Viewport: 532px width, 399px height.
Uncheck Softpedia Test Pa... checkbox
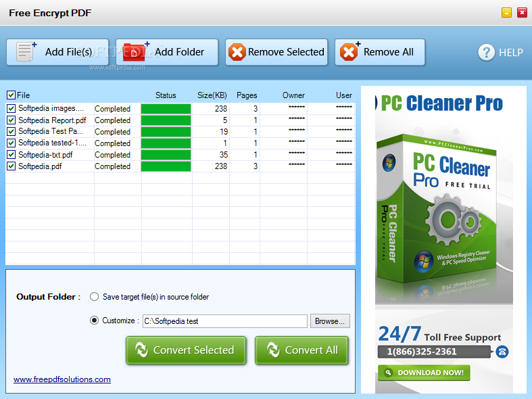pos(11,132)
